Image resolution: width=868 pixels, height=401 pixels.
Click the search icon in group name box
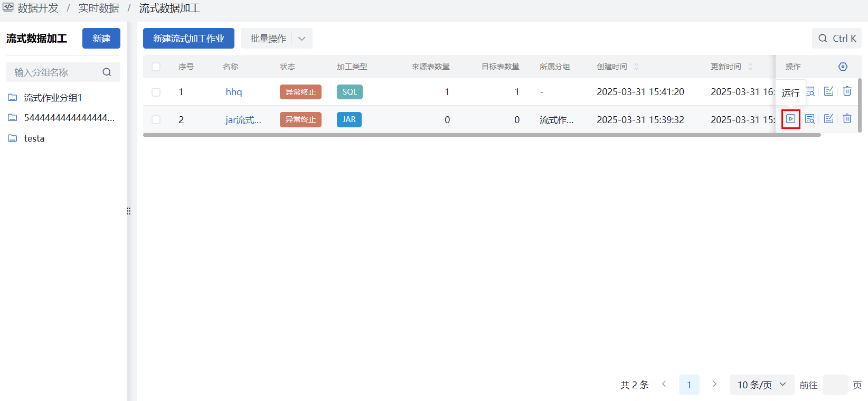point(107,72)
